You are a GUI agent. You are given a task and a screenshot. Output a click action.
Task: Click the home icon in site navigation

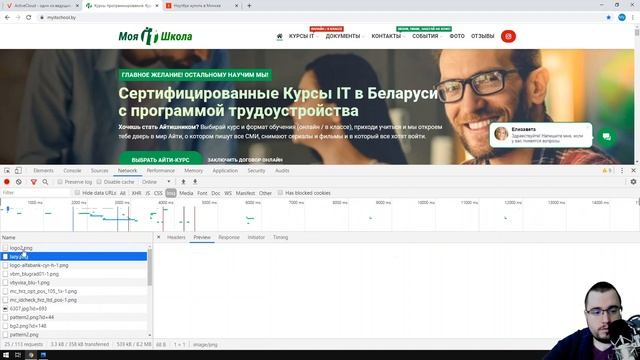click(x=280, y=36)
